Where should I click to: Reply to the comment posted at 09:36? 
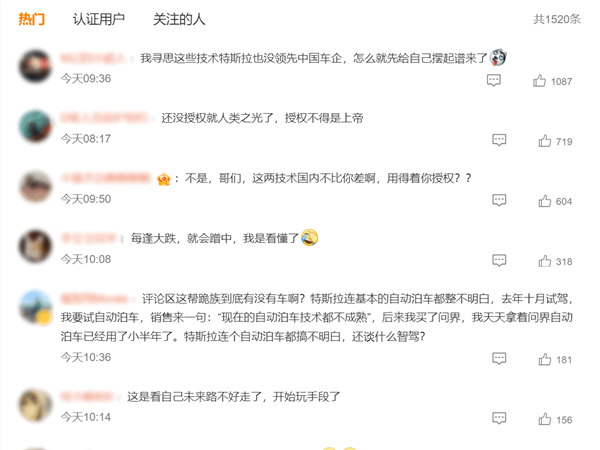494,80
